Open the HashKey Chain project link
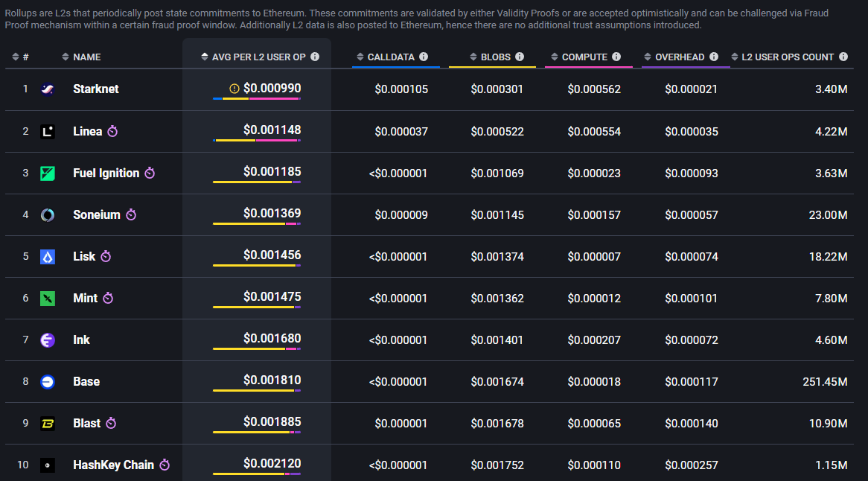868x481 pixels. coord(113,465)
